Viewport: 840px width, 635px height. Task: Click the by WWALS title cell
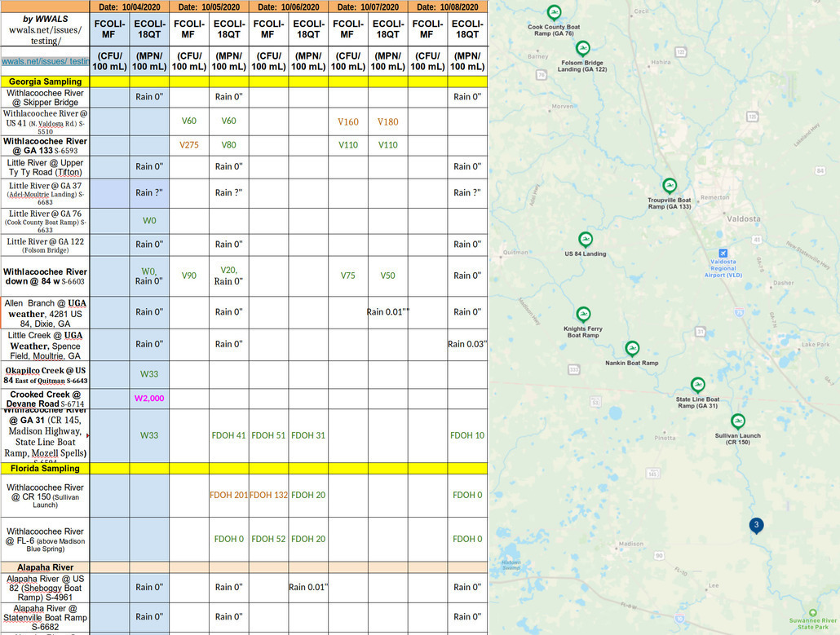point(45,29)
